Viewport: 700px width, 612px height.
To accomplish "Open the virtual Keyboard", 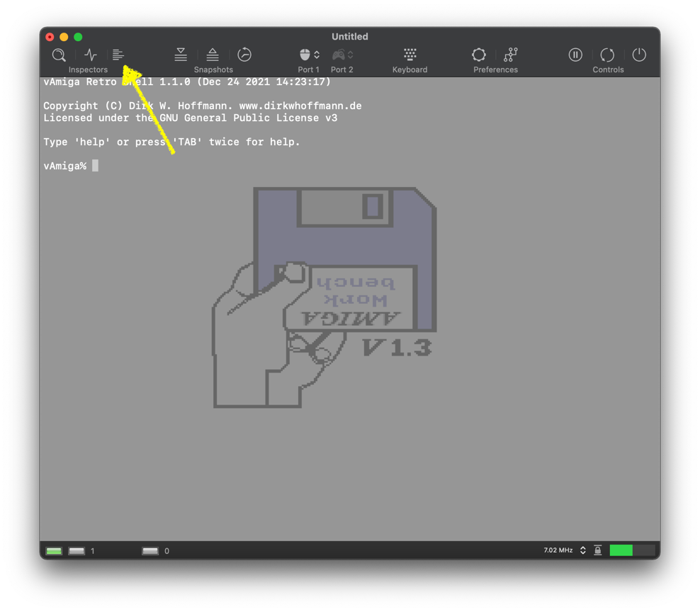I will click(410, 55).
